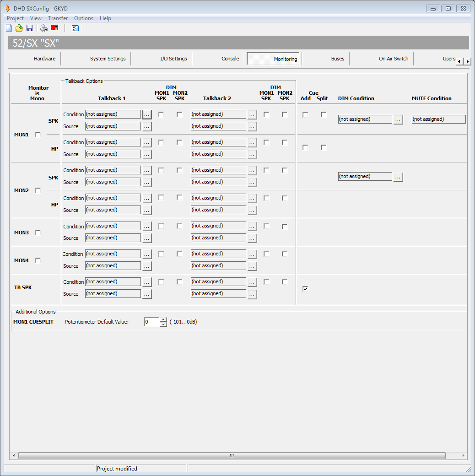The width and height of the screenshot is (475, 476).
Task: Tick Talkback 1 DIM MON2 SPK for MON1 HP
Action: tap(179, 142)
